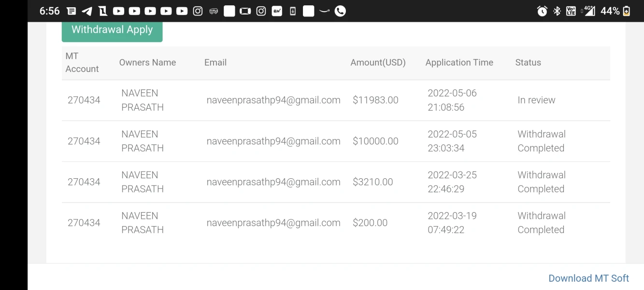Image resolution: width=644 pixels, height=290 pixels.
Task: Tap the phone call status icon
Action: (340, 11)
